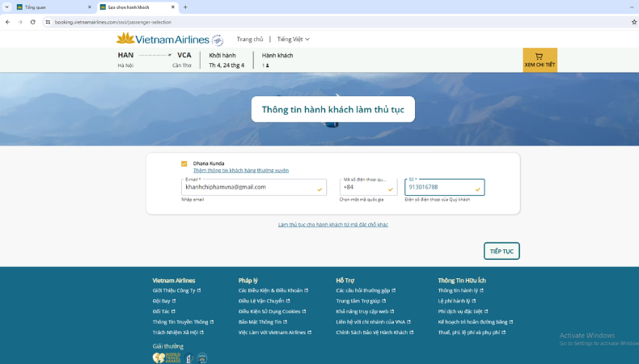Go to Trang chủ menu item
639x364 pixels.
tap(250, 39)
